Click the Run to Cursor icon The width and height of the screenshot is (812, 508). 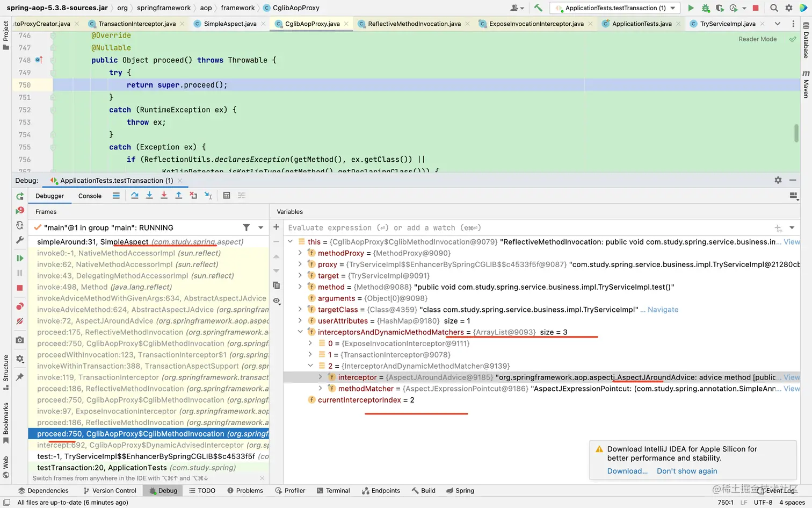pyautogui.click(x=208, y=196)
